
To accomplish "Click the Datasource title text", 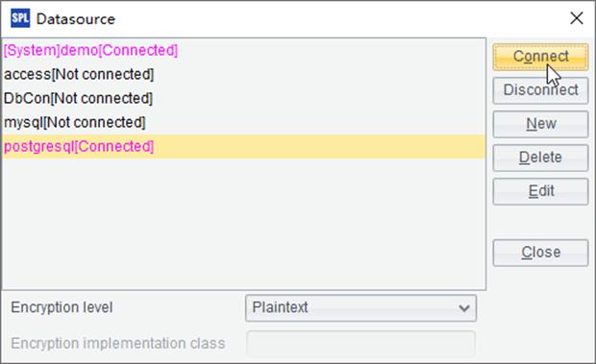I will coord(76,19).
